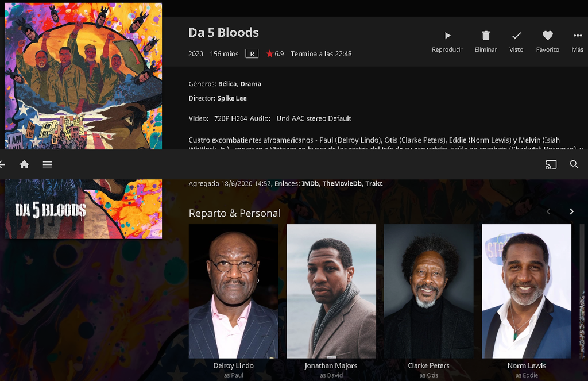The image size is (588, 381).
Task: Click the 'as Eddie' role label
Action: (527, 375)
